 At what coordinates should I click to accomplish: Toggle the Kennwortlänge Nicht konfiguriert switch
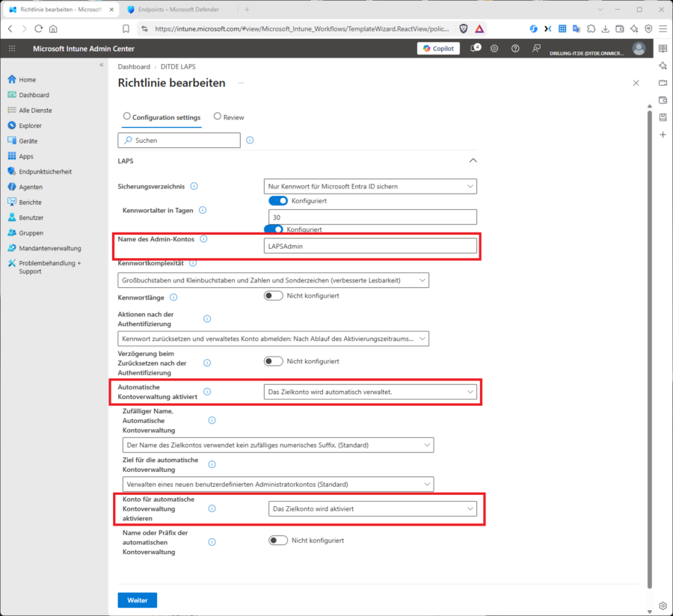point(274,295)
